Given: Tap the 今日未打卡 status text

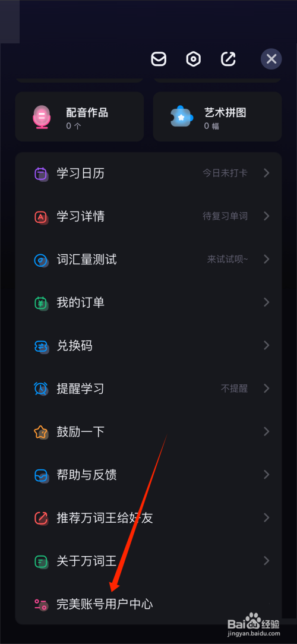Looking at the screenshot, I should [225, 173].
